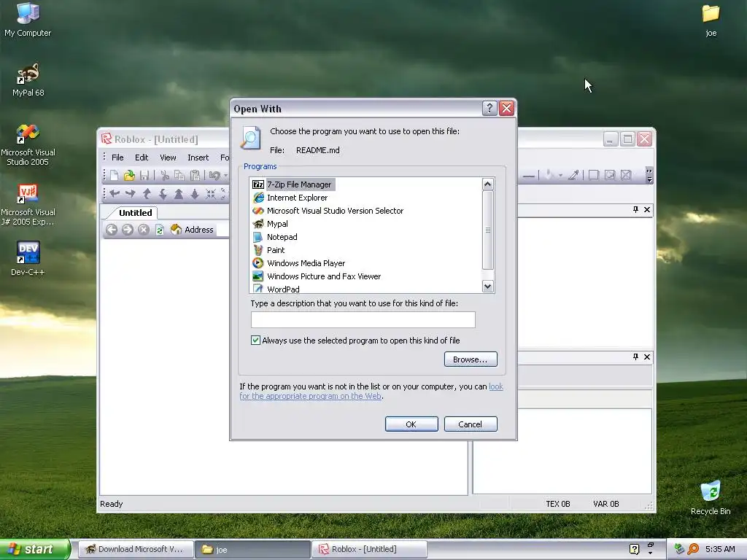Select Paint in the Programs list
The image size is (747, 560).
coord(268,250)
